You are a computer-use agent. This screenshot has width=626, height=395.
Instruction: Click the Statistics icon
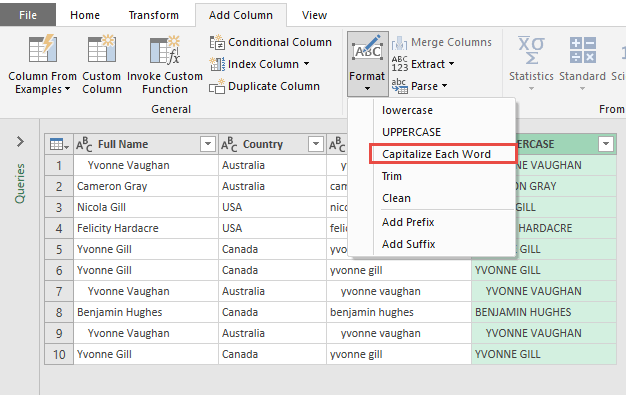coord(531,50)
